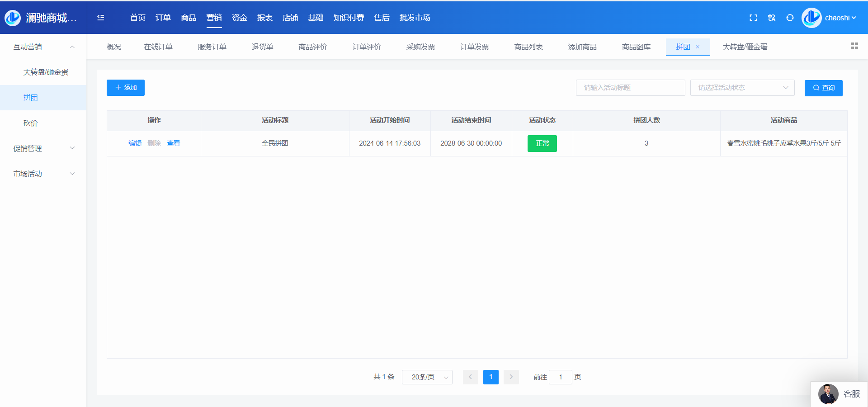
Task: Click the 查询 search button
Action: click(x=823, y=88)
